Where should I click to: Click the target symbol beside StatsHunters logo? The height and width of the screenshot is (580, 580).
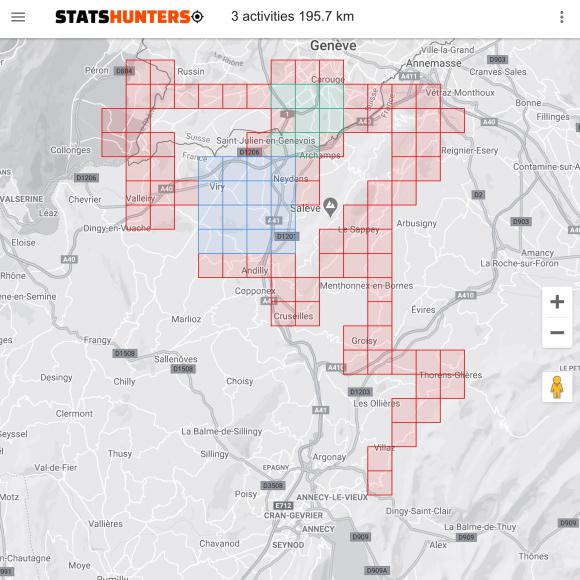click(198, 17)
